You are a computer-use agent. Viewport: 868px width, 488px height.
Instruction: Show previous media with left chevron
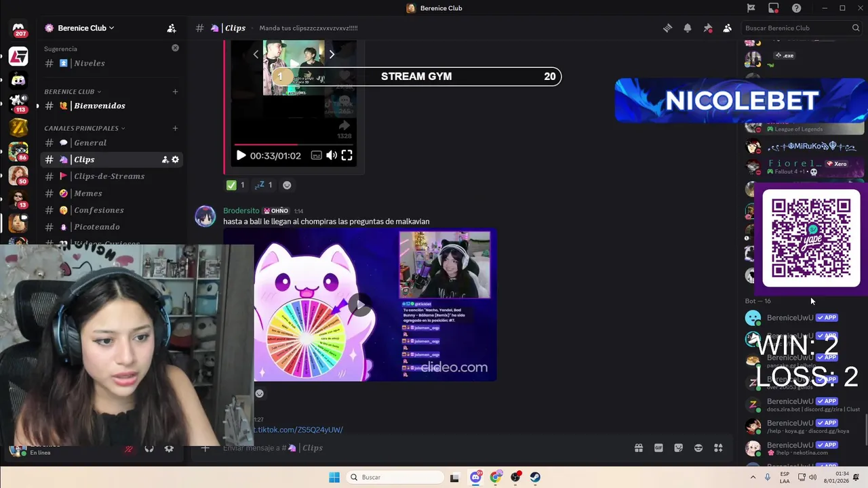point(256,54)
